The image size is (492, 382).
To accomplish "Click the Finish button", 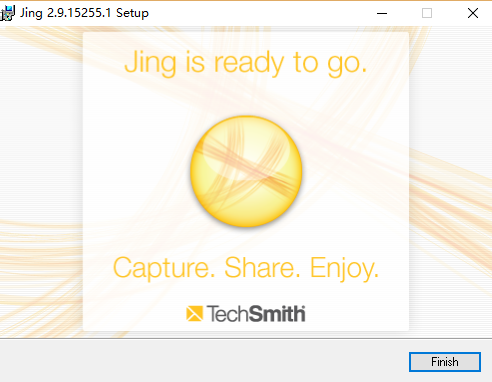I will (x=445, y=362).
